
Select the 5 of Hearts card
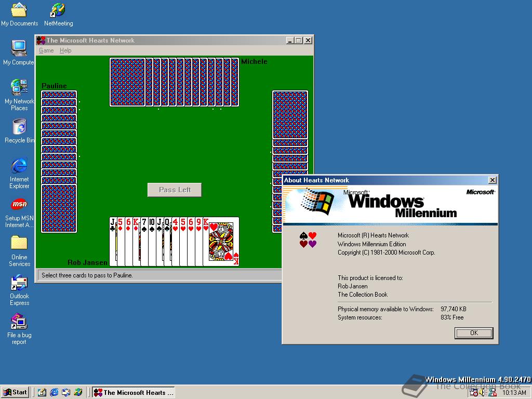(183, 242)
